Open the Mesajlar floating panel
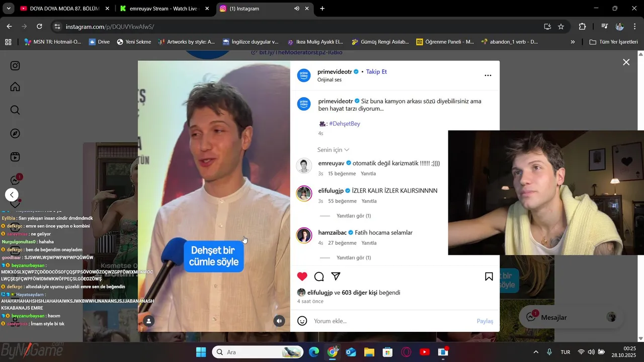This screenshot has height=362, width=644. [571, 317]
